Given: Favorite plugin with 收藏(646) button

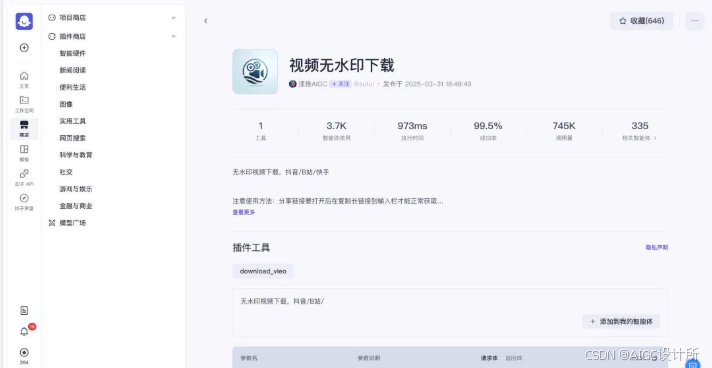Looking at the screenshot, I should tap(642, 21).
